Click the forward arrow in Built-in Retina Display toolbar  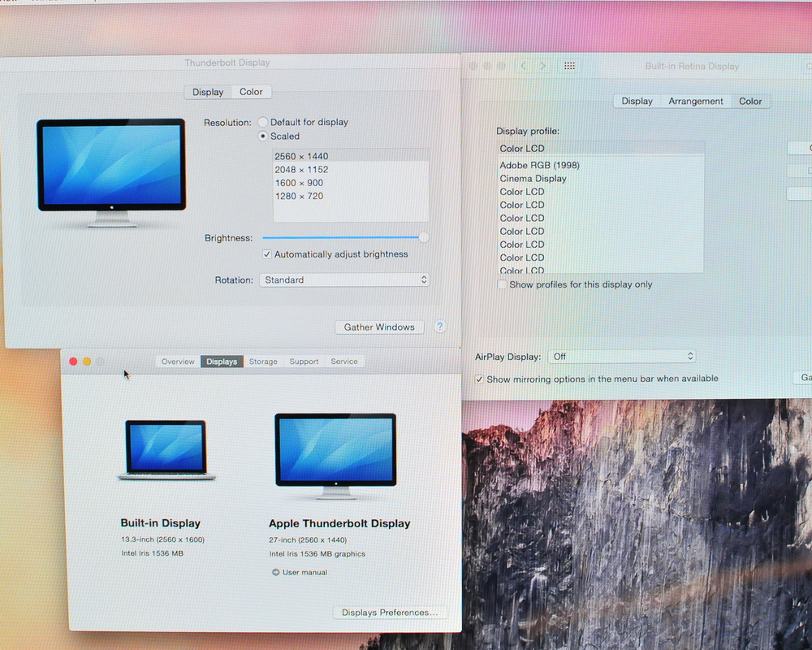click(x=542, y=66)
